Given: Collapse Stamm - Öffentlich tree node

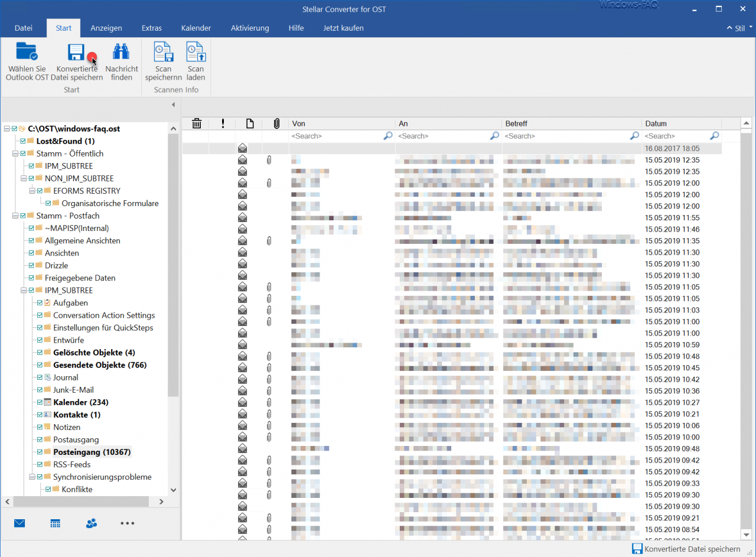Looking at the screenshot, I should [x=15, y=154].
